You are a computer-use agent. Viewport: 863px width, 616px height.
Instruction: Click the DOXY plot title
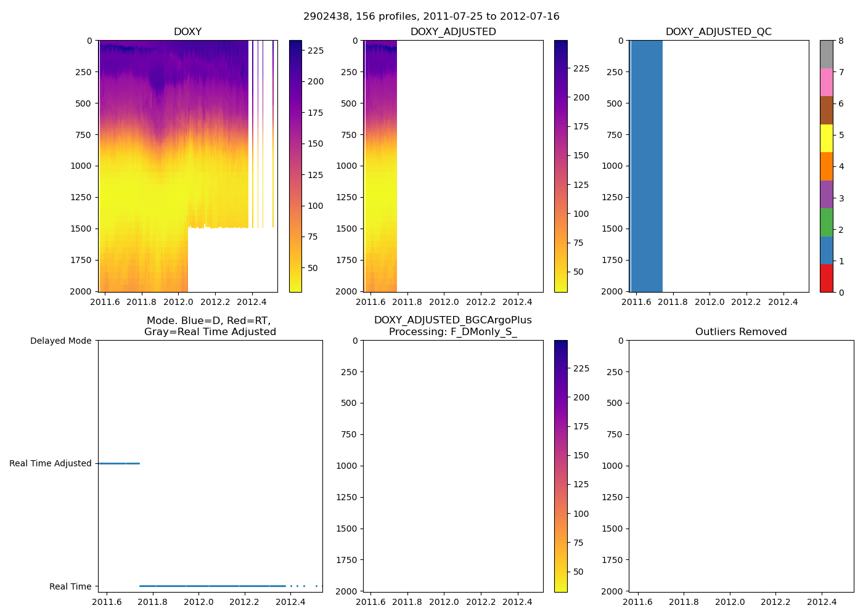click(187, 32)
